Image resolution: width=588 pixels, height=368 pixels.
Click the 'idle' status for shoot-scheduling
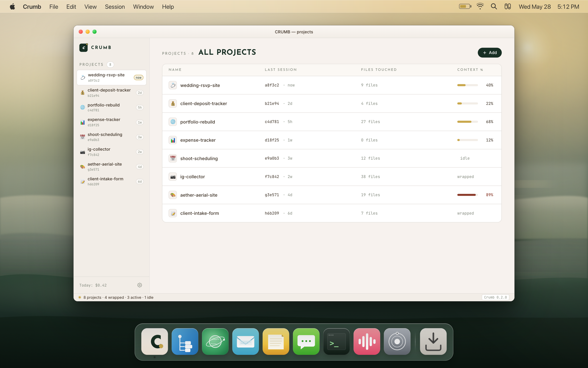(465, 158)
